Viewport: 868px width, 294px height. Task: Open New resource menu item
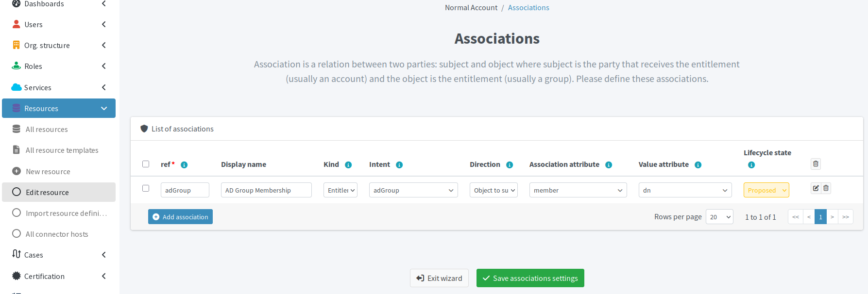(x=59, y=171)
